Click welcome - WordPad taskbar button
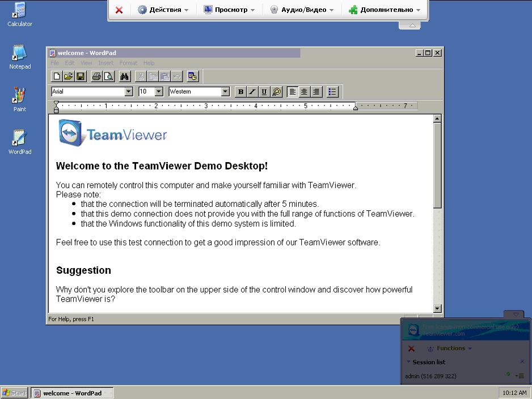Viewport: 532px width, 399px height. pos(72,393)
